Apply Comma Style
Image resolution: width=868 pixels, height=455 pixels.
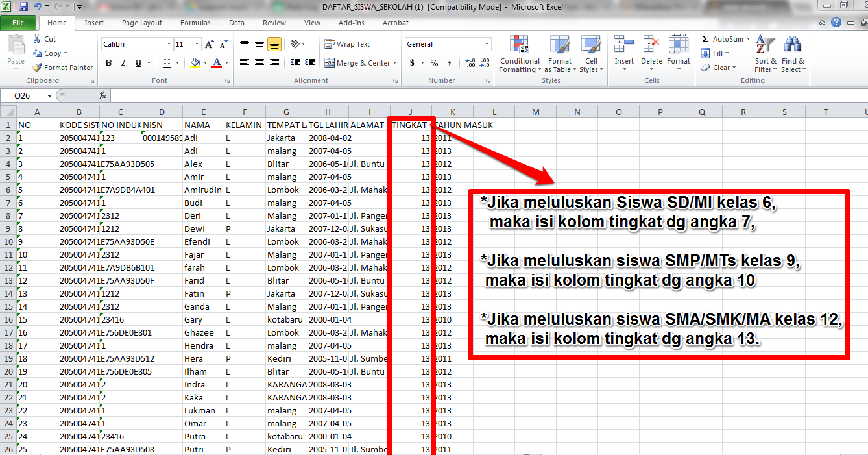tap(449, 63)
